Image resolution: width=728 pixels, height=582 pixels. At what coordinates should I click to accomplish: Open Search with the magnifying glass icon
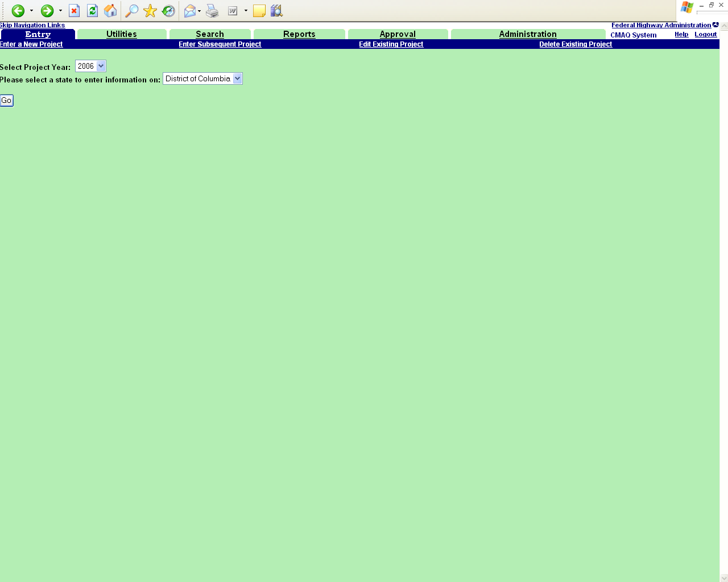click(131, 11)
